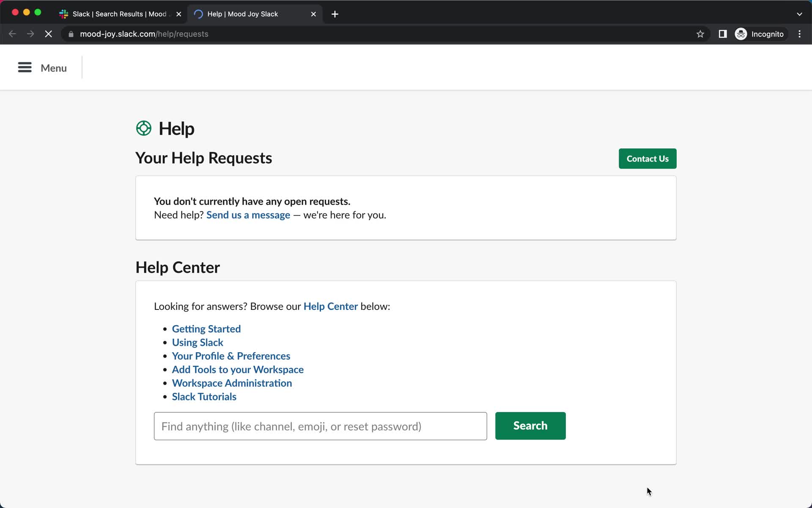Toggle the browser side panel icon
Image resolution: width=812 pixels, height=508 pixels.
click(x=723, y=34)
